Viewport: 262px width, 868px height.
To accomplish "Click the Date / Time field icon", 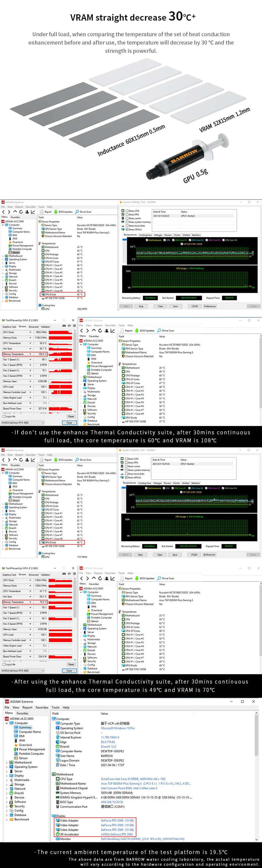I will tap(57, 765).
